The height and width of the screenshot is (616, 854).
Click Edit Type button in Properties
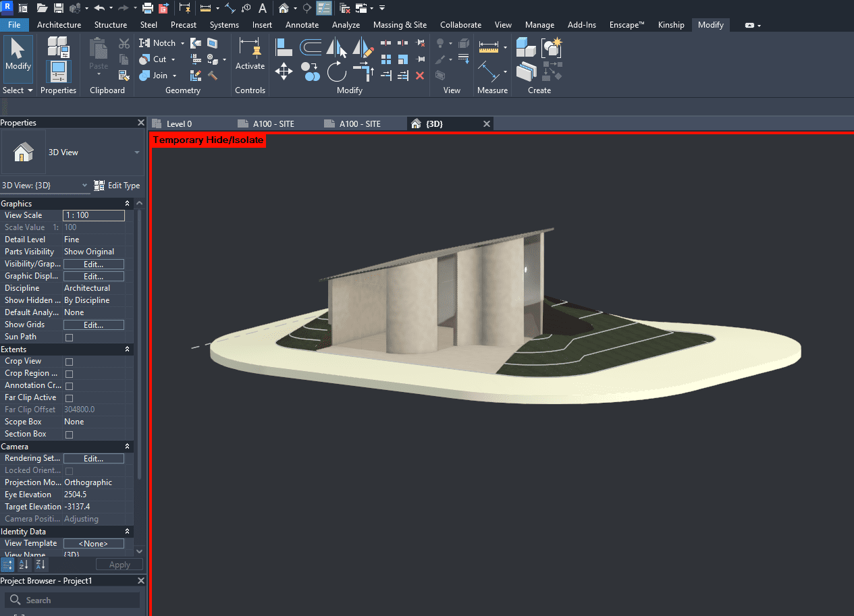(x=117, y=186)
